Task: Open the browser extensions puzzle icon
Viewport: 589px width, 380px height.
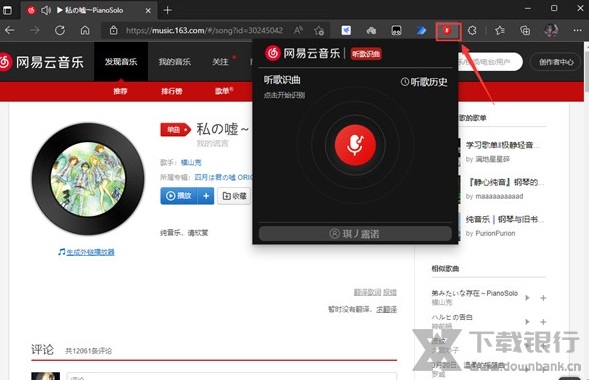Action: [x=472, y=30]
